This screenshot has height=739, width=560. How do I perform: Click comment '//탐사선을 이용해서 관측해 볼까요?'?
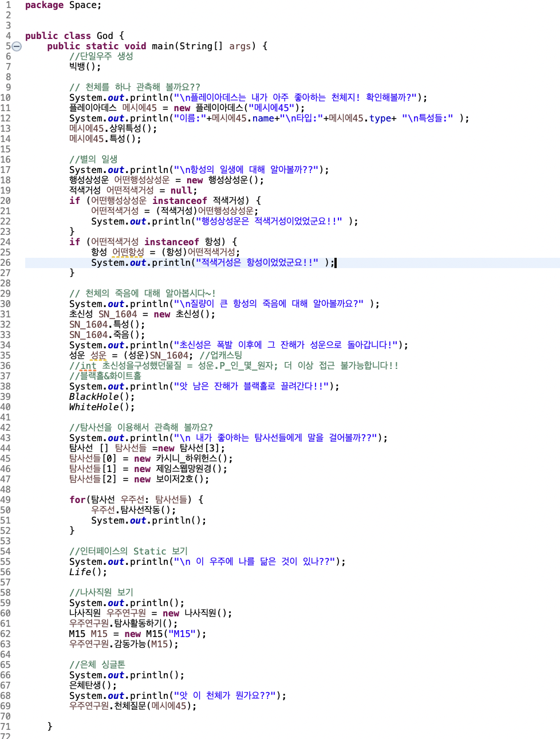(x=141, y=428)
